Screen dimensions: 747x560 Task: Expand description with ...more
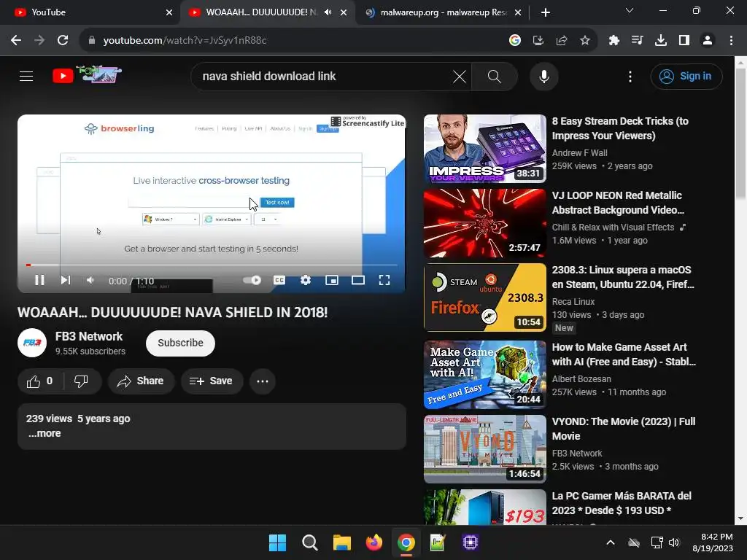point(44,433)
